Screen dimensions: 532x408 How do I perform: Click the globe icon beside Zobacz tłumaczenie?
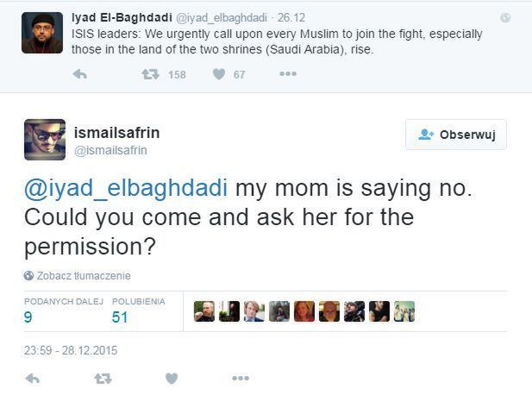coord(29,276)
